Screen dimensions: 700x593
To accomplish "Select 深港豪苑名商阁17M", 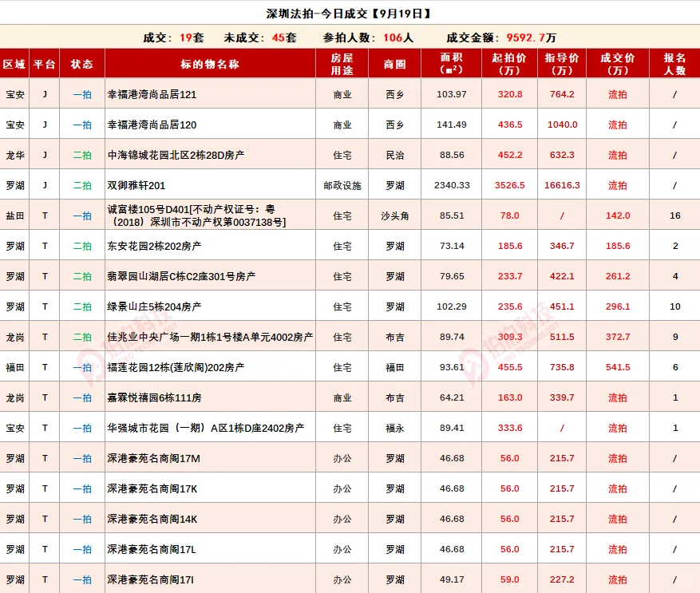I will click(x=153, y=459).
